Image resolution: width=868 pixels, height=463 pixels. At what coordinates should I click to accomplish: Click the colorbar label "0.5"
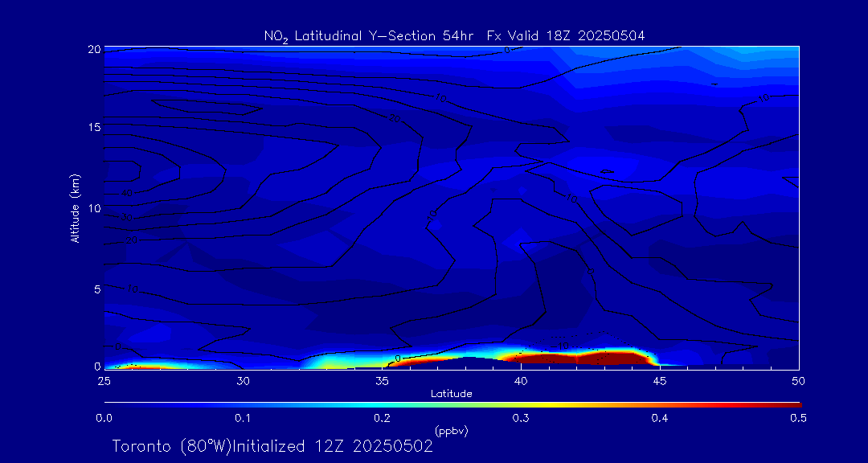(x=799, y=419)
